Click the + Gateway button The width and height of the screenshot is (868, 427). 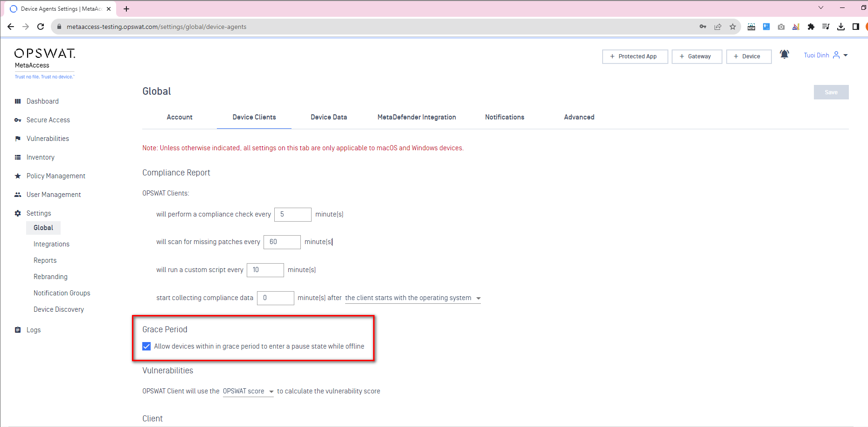[697, 56]
